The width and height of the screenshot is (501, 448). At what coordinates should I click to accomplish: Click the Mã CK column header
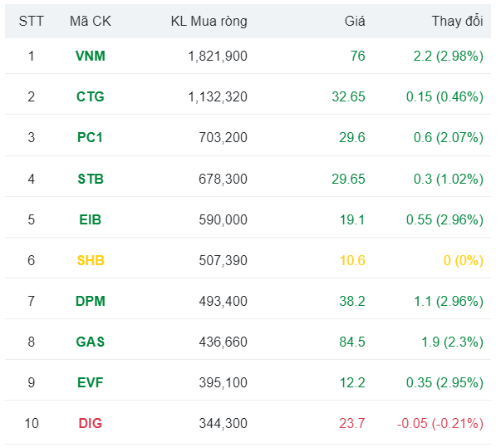90,21
